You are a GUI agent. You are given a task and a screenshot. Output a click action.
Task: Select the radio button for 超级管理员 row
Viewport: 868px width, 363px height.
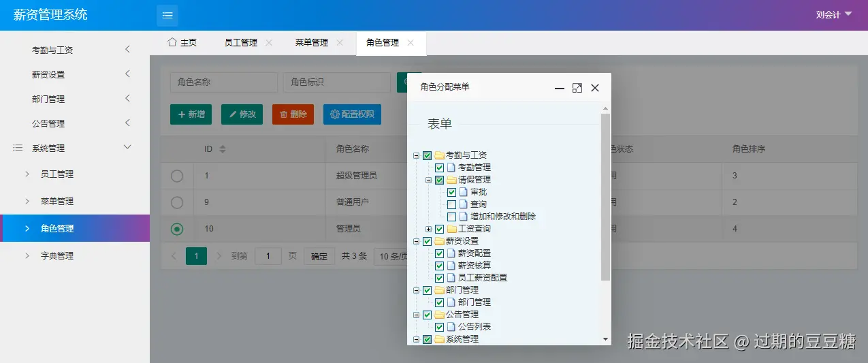click(x=177, y=176)
